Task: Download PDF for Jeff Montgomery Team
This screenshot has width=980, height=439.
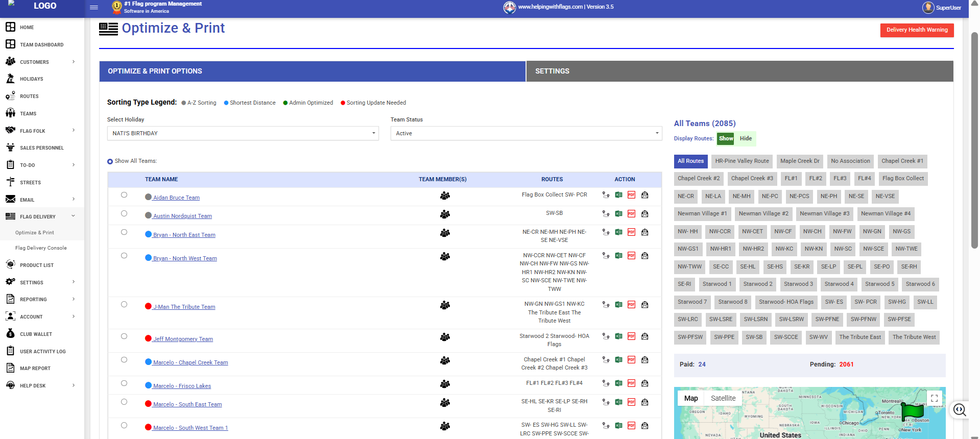Action: click(632, 336)
